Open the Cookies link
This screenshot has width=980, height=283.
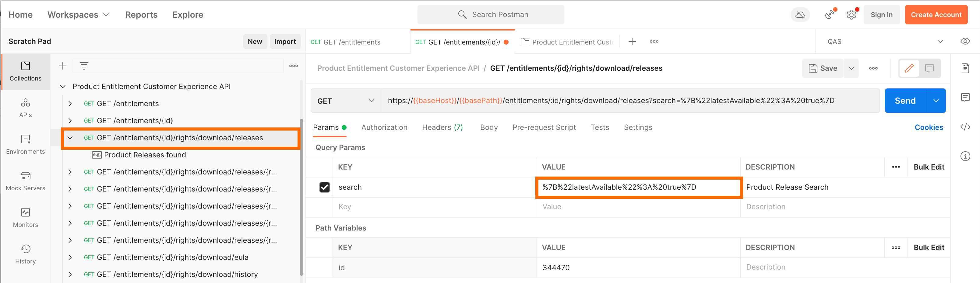tap(929, 127)
